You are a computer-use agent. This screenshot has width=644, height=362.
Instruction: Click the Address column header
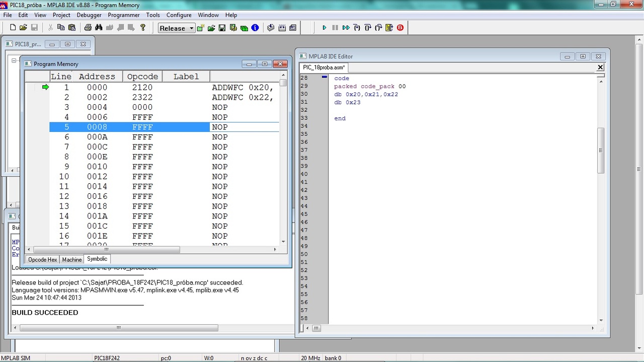click(x=97, y=77)
